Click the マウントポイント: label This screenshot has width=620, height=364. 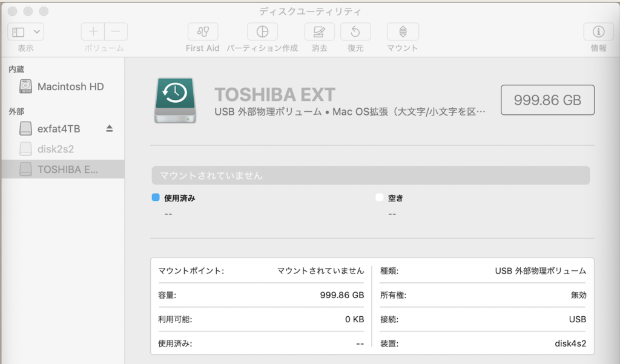click(191, 271)
